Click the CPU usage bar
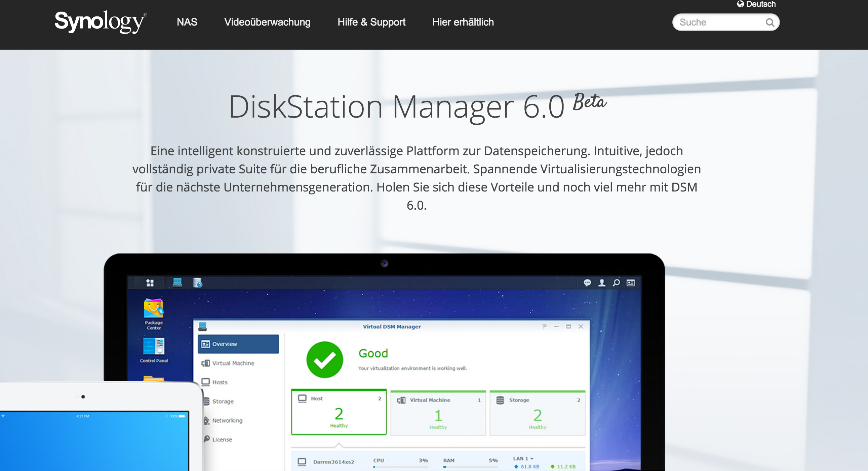The height and width of the screenshot is (471, 868). [x=400, y=467]
